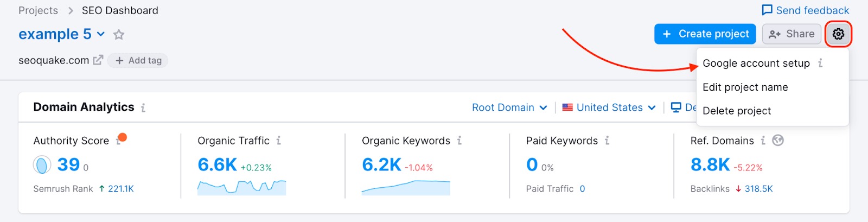Star the example 5 project
The image size is (868, 222).
119,35
